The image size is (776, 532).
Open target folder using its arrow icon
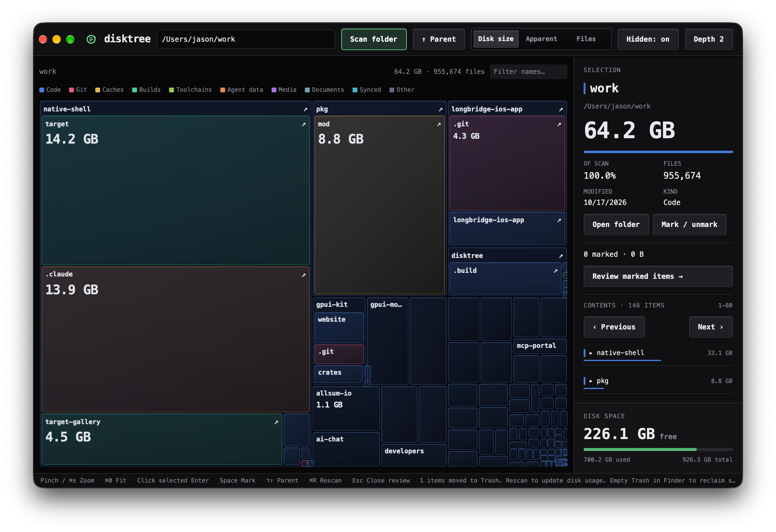click(x=303, y=124)
